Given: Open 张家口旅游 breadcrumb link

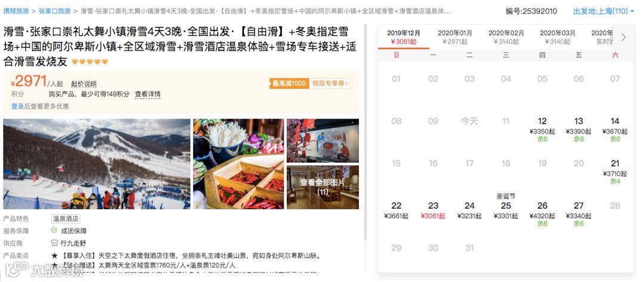Looking at the screenshot, I should coord(55,11).
